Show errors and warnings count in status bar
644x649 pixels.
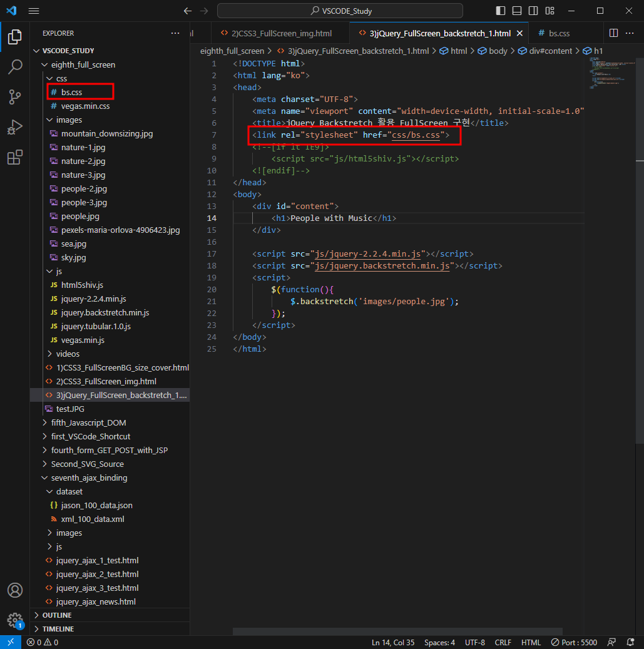coord(43,642)
